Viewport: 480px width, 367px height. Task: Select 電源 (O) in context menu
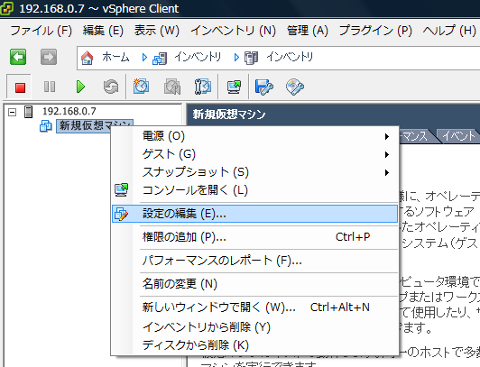[x=255, y=136]
